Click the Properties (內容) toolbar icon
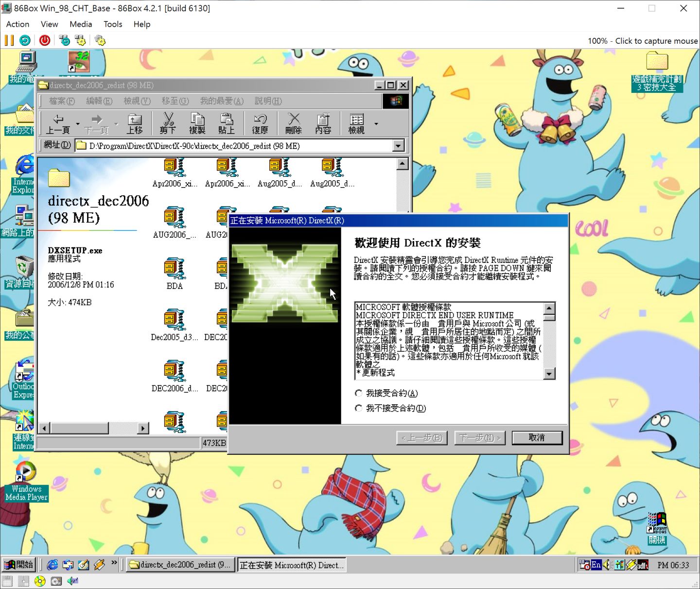The image size is (700, 589). coord(323,123)
